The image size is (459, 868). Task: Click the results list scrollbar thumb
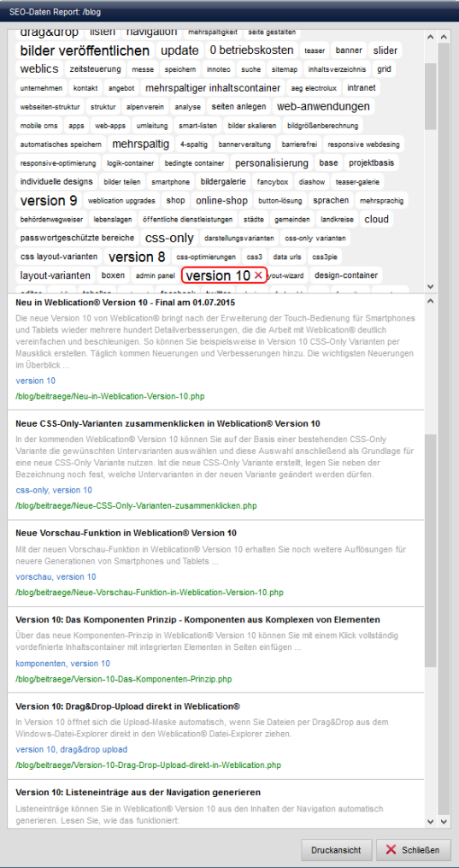click(x=432, y=551)
